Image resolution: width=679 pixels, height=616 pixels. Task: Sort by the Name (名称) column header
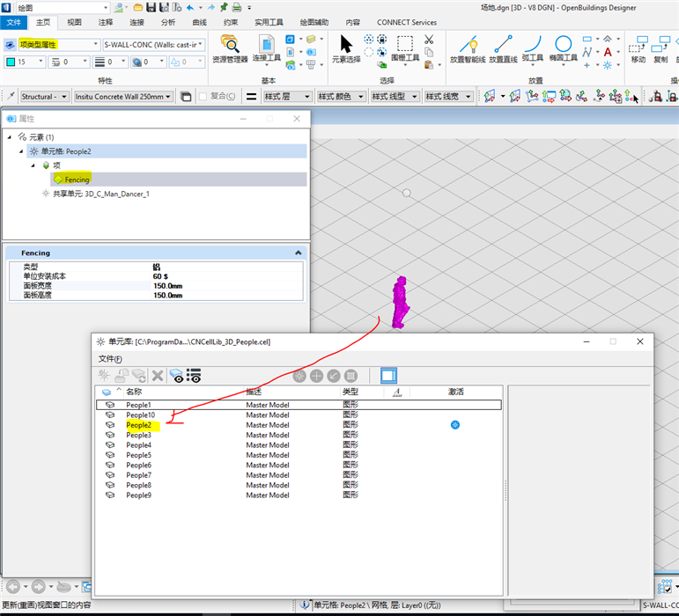134,392
